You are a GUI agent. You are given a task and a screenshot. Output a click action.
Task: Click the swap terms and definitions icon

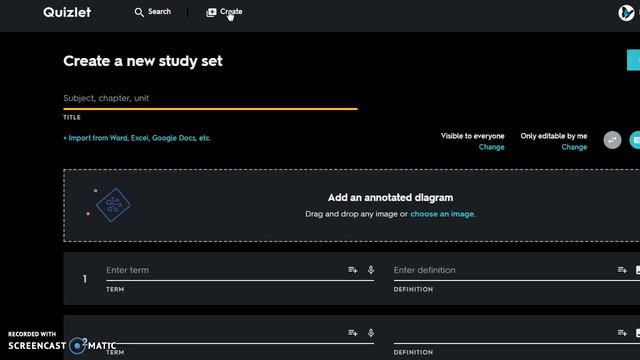click(x=612, y=140)
